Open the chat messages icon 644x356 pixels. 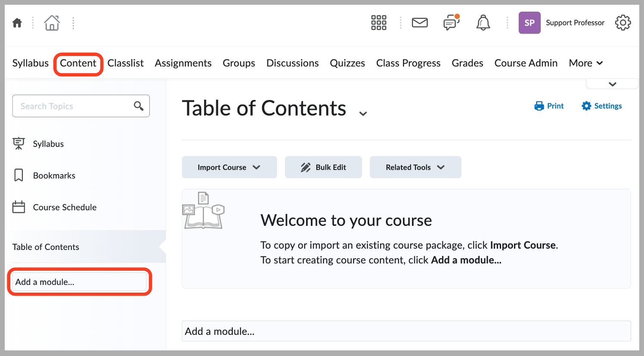pyautogui.click(x=451, y=23)
